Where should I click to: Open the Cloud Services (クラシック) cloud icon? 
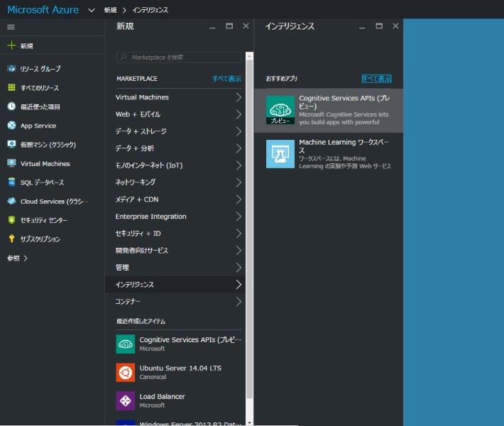[x=11, y=201]
